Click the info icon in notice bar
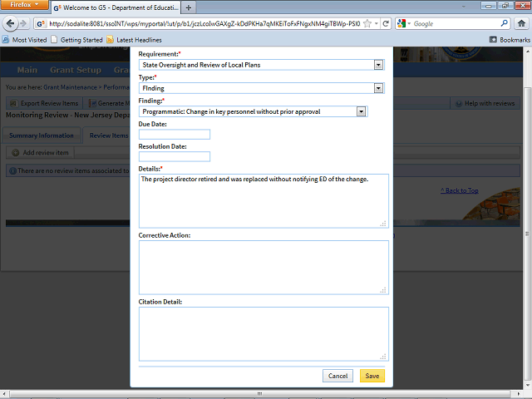This screenshot has width=532, height=399. pyautogui.click(x=13, y=170)
